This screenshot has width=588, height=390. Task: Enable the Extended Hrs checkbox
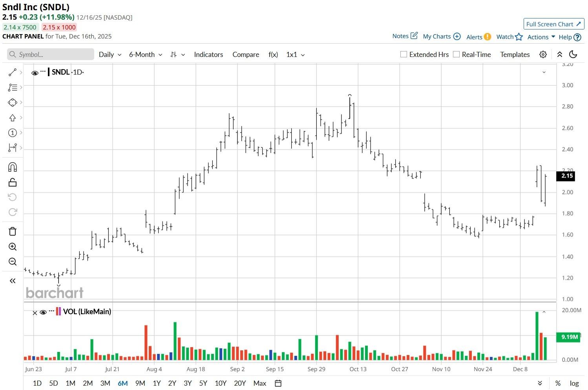point(404,54)
